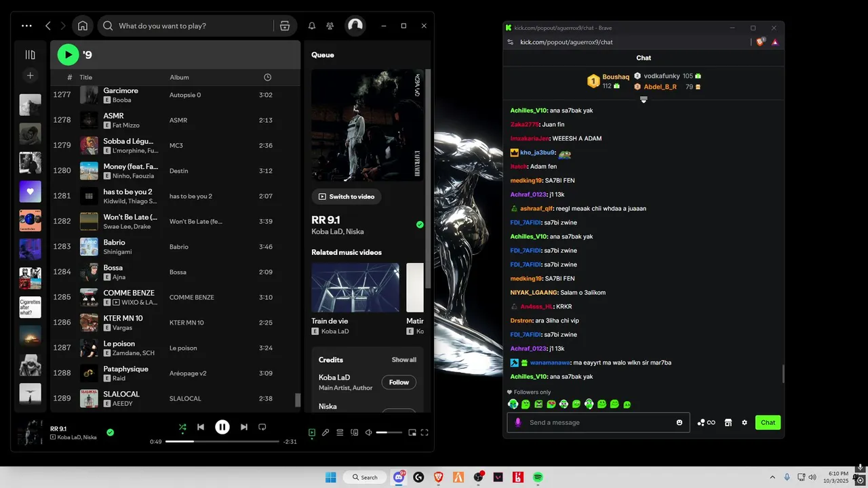Click Send a message input
Image resolution: width=868 pixels, height=488 pixels.
point(598,422)
